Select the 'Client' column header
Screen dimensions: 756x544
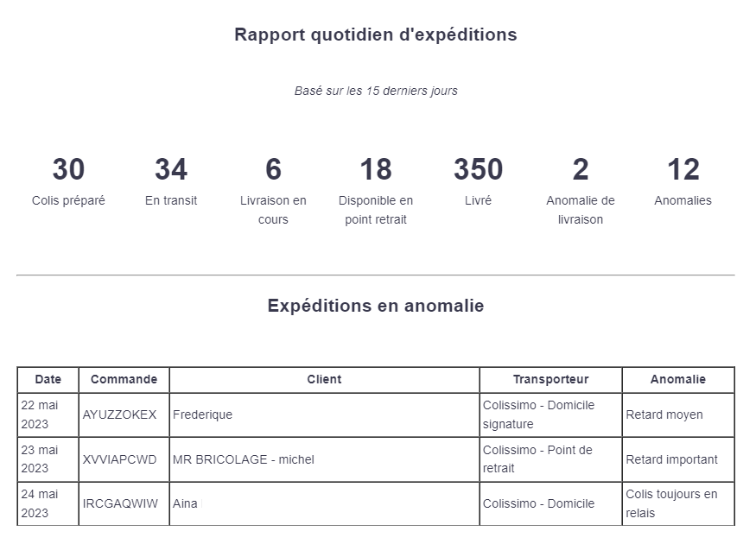coord(324,379)
